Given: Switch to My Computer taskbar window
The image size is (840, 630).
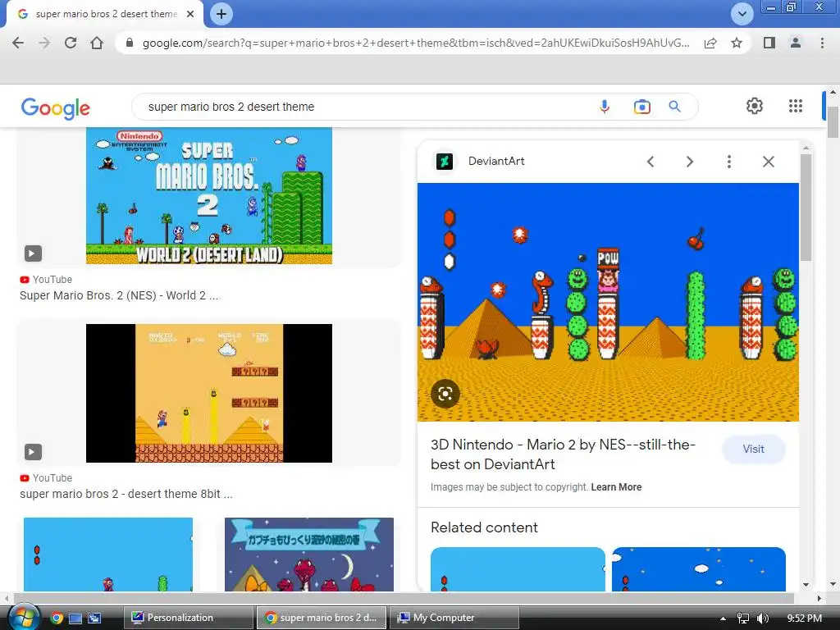Looking at the screenshot, I should point(454,618).
